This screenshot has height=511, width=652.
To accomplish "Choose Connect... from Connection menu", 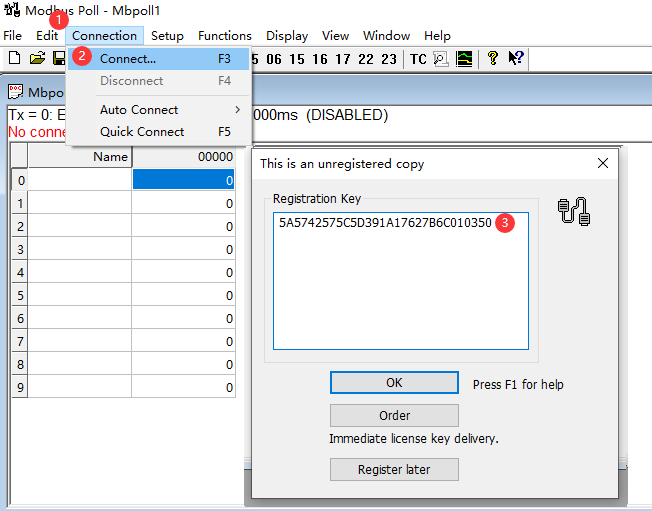I will [158, 59].
